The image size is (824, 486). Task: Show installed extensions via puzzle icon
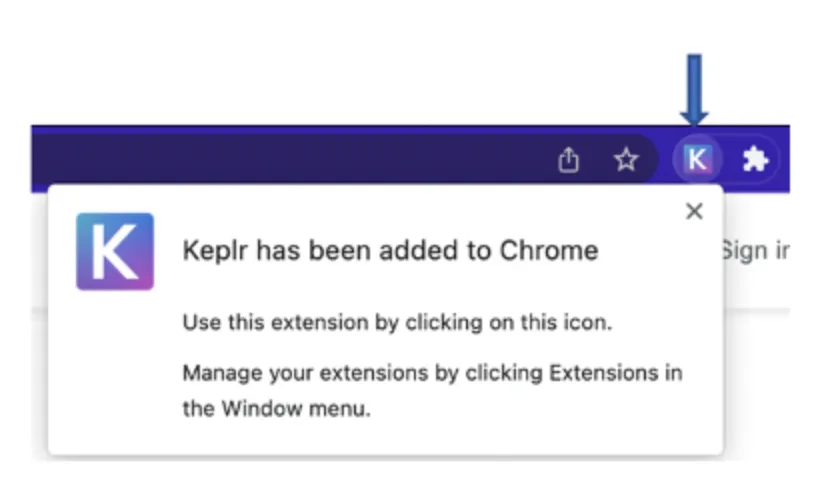tap(755, 159)
